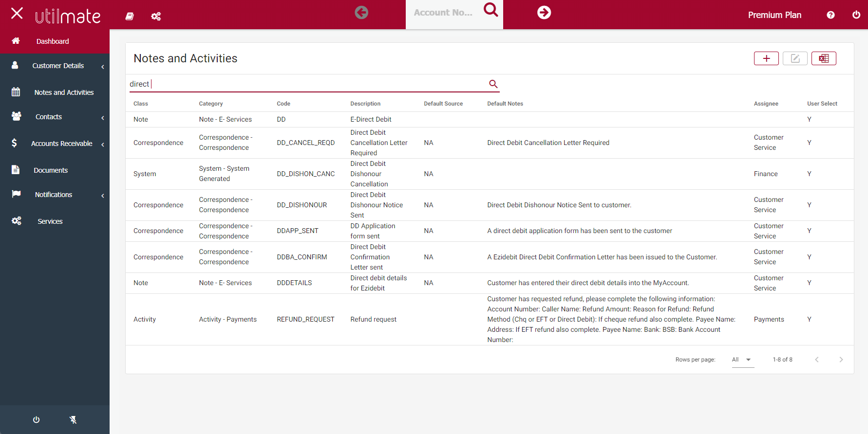Sort by User Select column header
Screen dimensions: 868x434
(822, 104)
